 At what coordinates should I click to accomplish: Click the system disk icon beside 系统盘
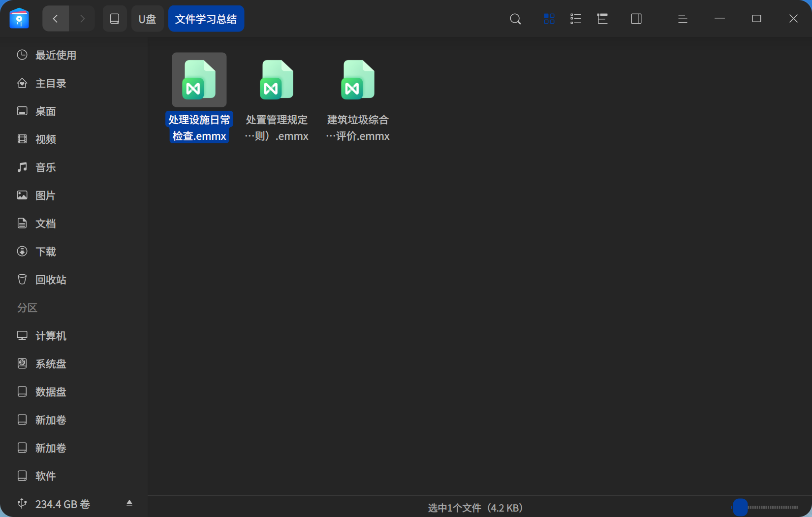pos(22,363)
